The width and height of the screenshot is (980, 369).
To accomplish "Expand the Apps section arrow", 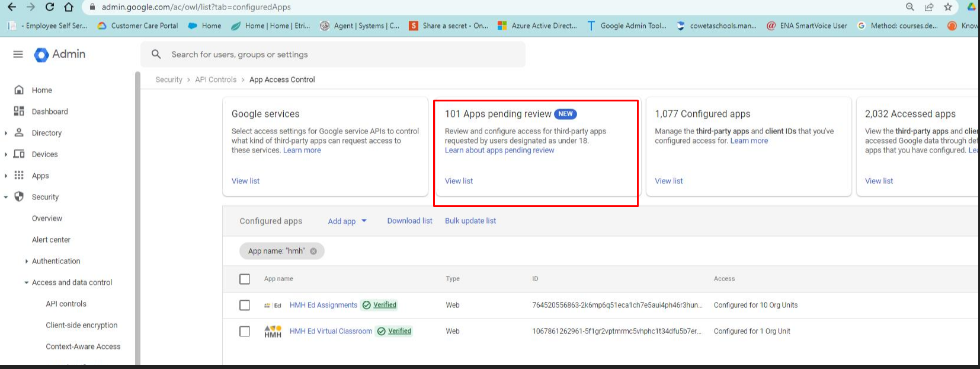I will 6,176.
